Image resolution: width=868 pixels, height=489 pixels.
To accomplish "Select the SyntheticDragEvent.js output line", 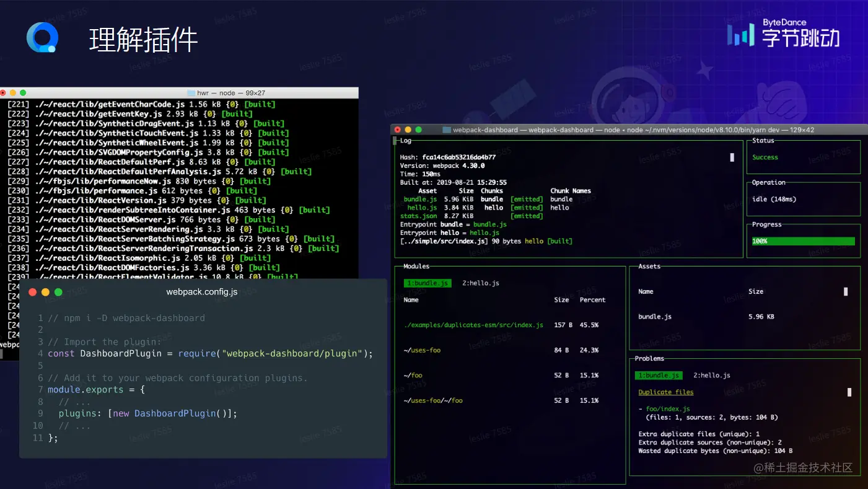I will (146, 123).
